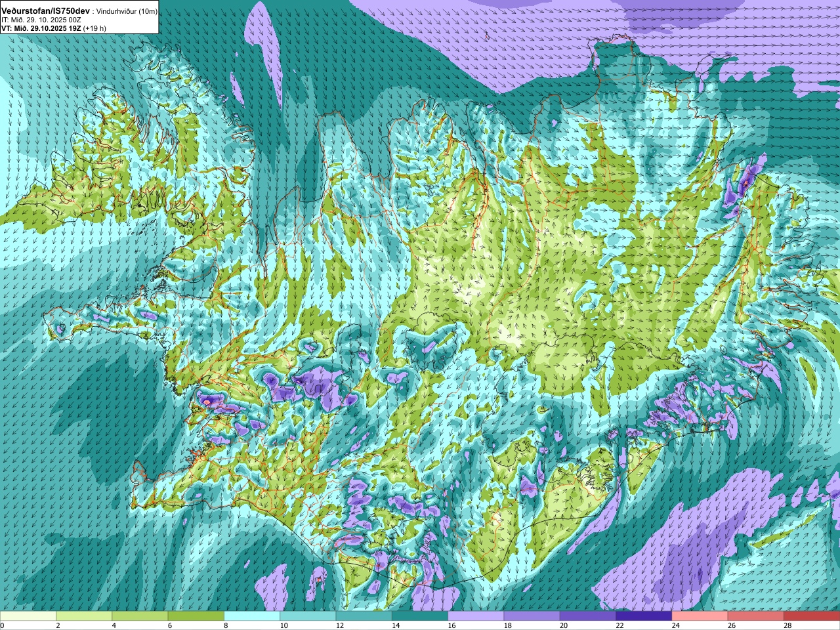Select the light lime 2–4 legend swatch
840x630 pixels.
click(84, 616)
